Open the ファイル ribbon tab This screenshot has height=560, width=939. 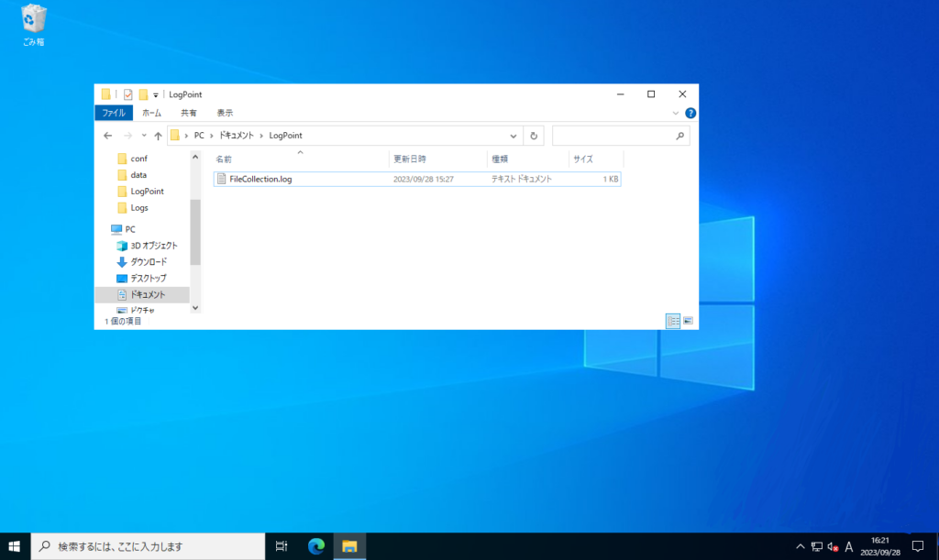click(x=114, y=113)
